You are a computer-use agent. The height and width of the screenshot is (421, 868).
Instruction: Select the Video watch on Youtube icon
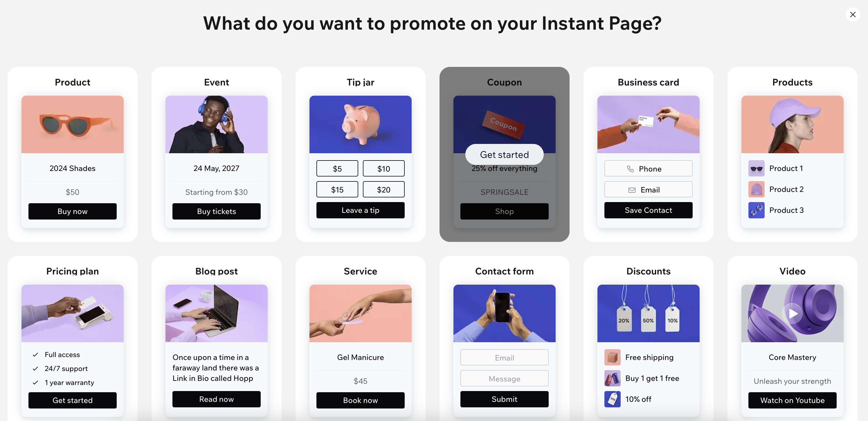pyautogui.click(x=792, y=400)
